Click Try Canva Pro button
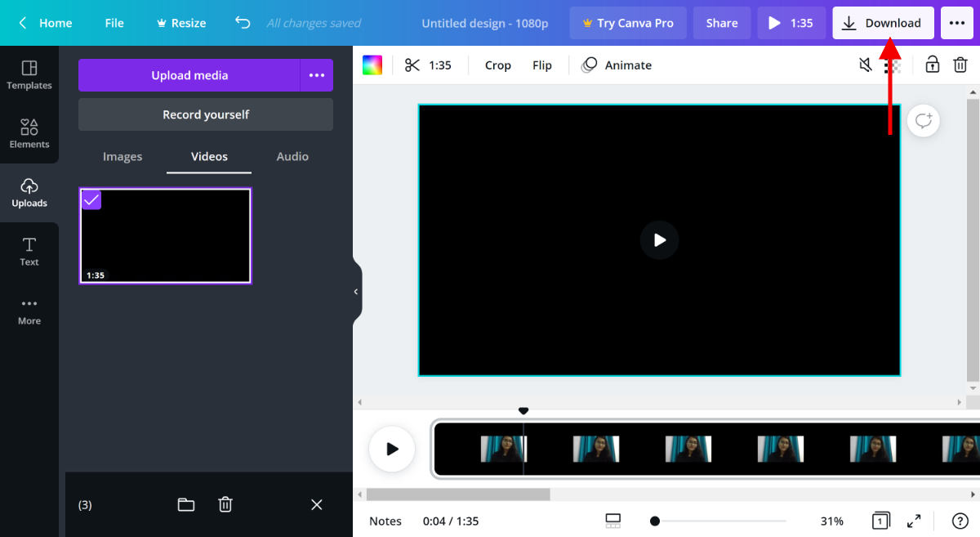The height and width of the screenshot is (537, 980). [628, 23]
